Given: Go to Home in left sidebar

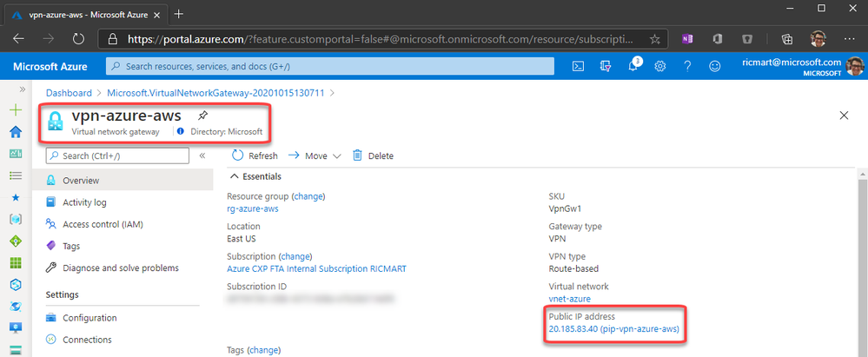Looking at the screenshot, I should point(16,132).
